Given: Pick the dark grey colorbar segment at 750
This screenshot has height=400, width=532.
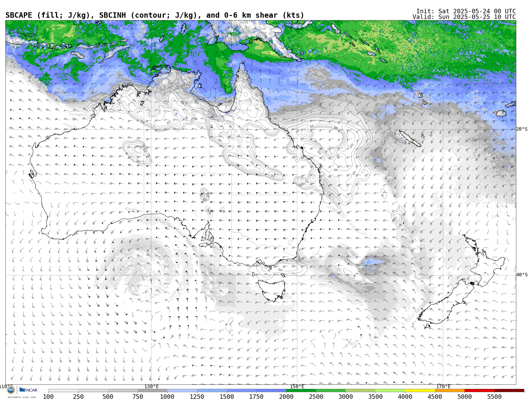Looking at the screenshot, I should click(x=152, y=391).
